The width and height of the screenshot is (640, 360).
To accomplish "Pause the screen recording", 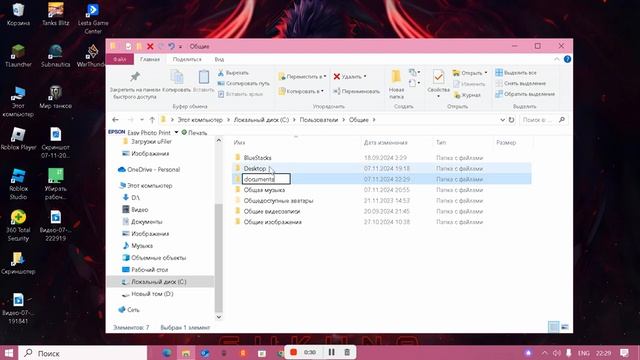I will [331, 352].
